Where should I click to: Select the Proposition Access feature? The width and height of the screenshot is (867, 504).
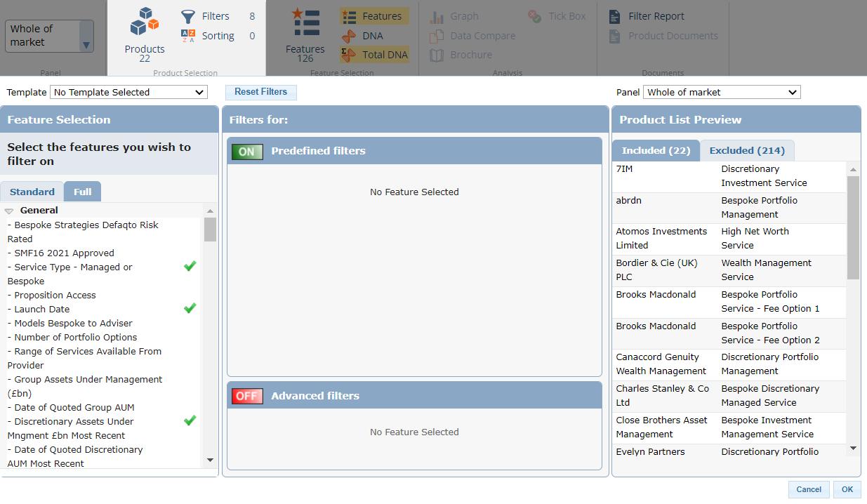(52, 295)
